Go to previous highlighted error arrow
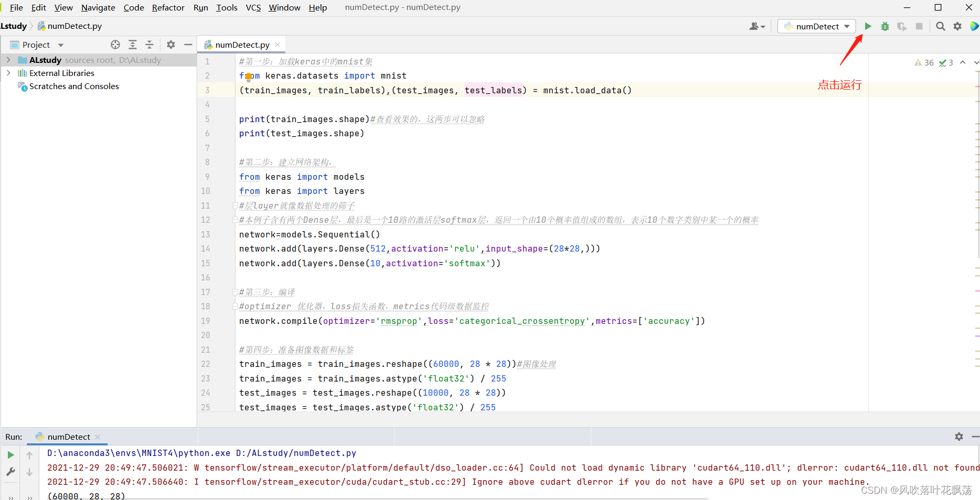The image size is (980, 500). coord(963,62)
